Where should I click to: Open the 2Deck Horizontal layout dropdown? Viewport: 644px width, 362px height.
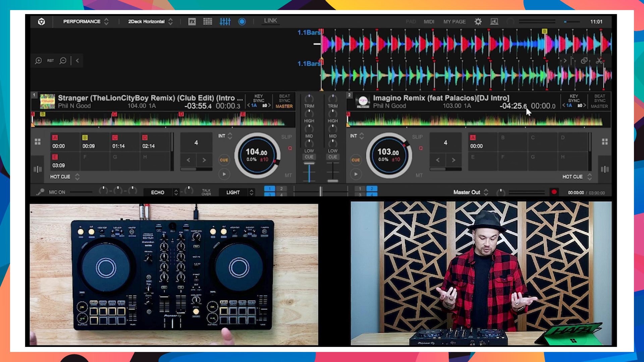150,21
